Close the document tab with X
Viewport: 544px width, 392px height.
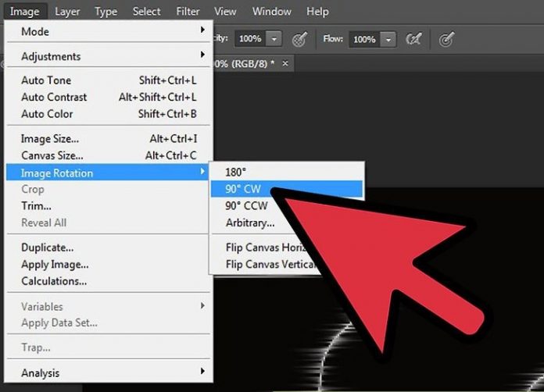pyautogui.click(x=285, y=63)
